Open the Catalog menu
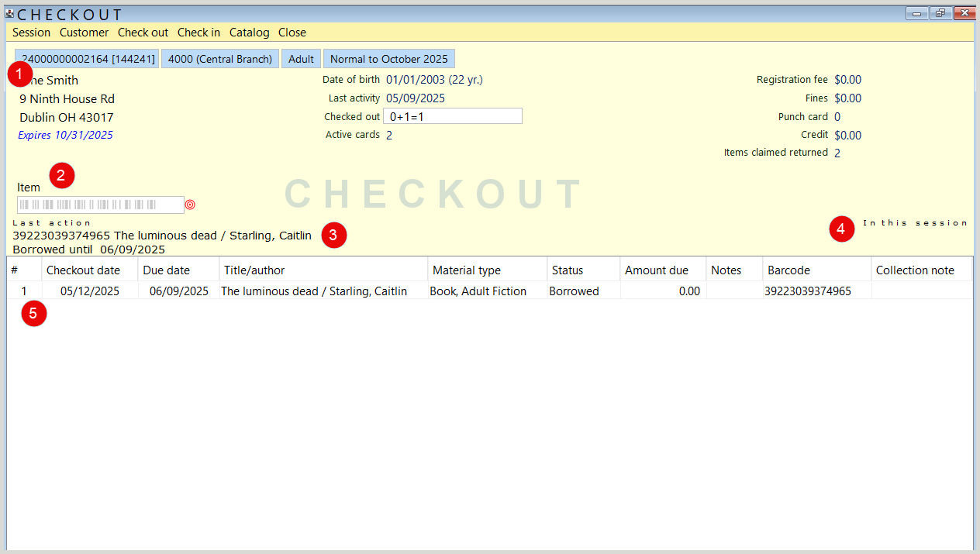980x554 pixels. pos(249,33)
